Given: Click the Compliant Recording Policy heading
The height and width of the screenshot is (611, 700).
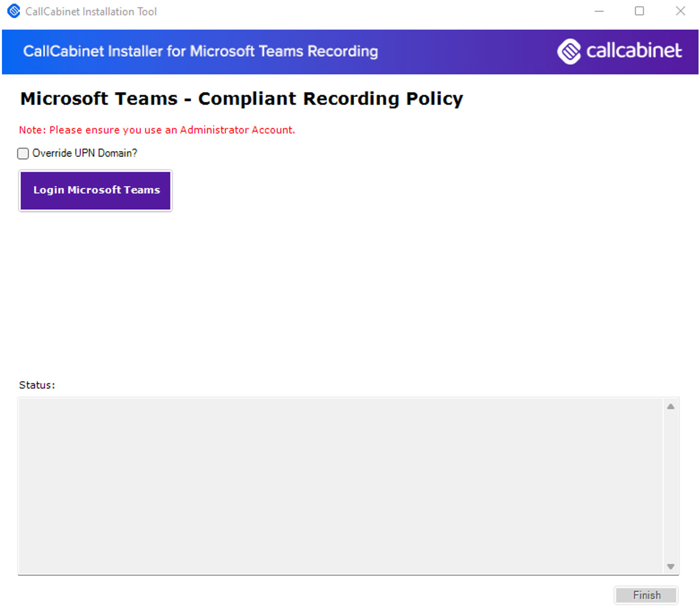Looking at the screenshot, I should pyautogui.click(x=242, y=98).
